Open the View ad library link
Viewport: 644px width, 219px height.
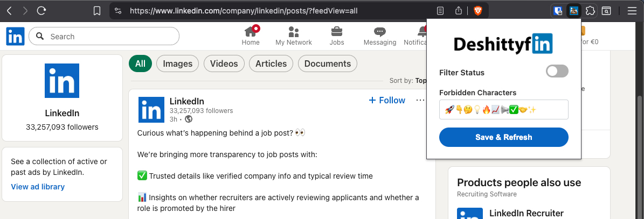(x=38, y=187)
